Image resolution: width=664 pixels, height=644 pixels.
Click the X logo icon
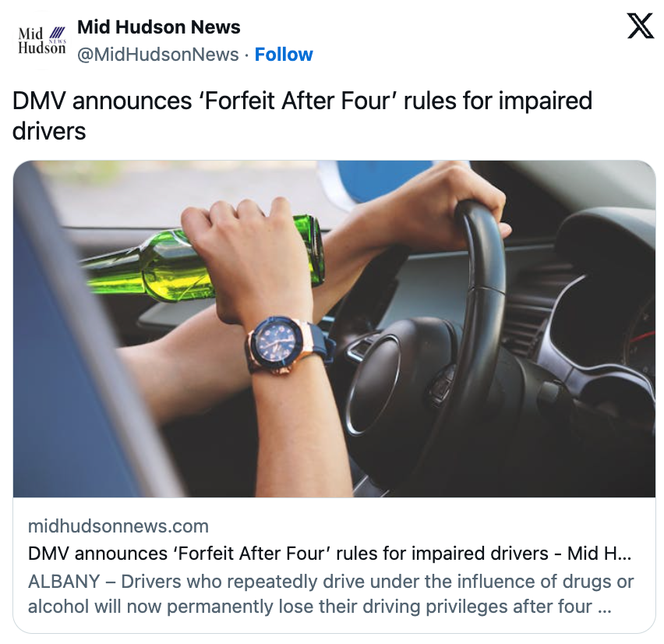point(641,27)
